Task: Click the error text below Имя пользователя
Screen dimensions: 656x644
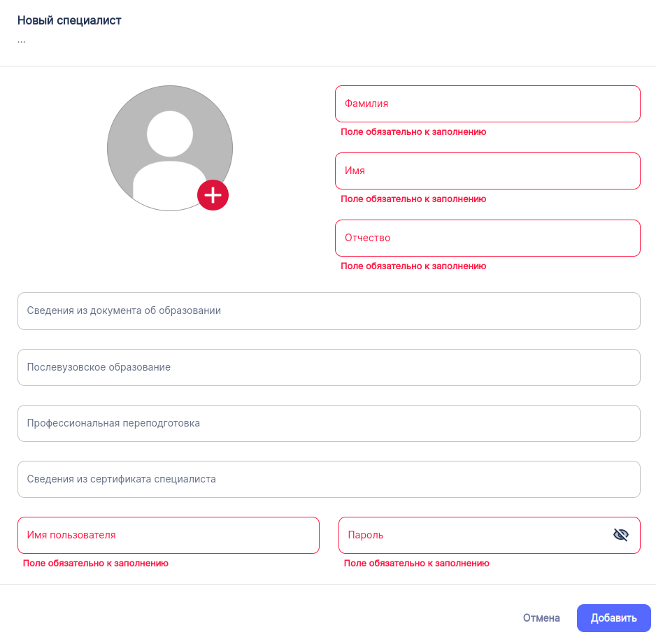Action: [96, 563]
